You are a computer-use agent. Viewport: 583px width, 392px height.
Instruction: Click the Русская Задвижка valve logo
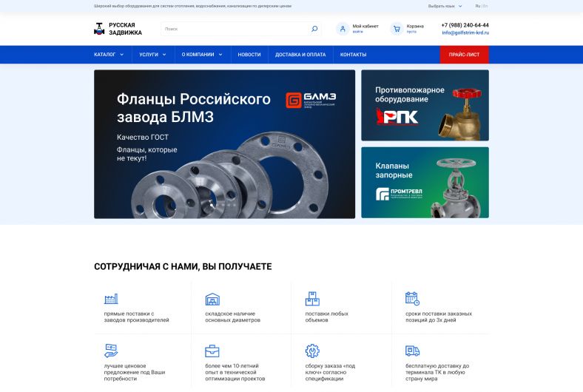(99, 29)
